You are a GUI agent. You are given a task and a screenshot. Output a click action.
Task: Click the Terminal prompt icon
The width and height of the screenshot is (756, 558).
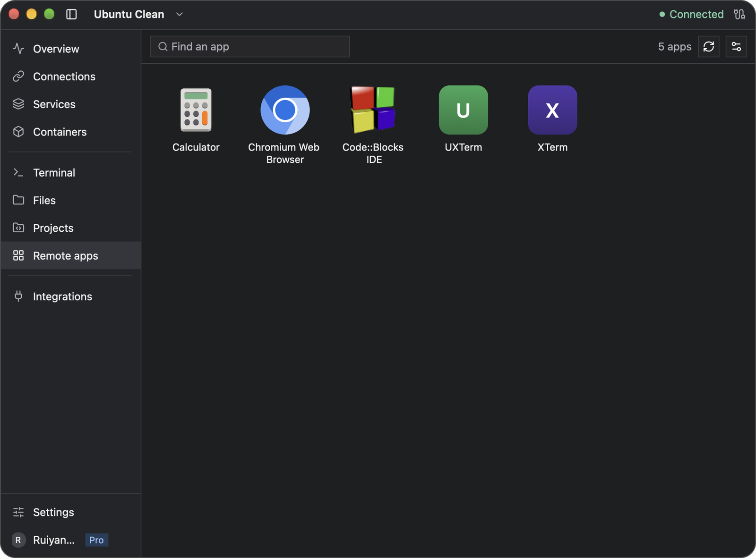(x=18, y=173)
